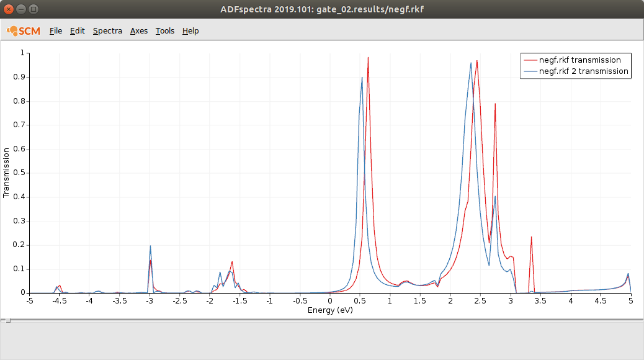Image resolution: width=644 pixels, height=360 pixels.
Task: Click the Transmission axis label
Action: click(x=6, y=173)
